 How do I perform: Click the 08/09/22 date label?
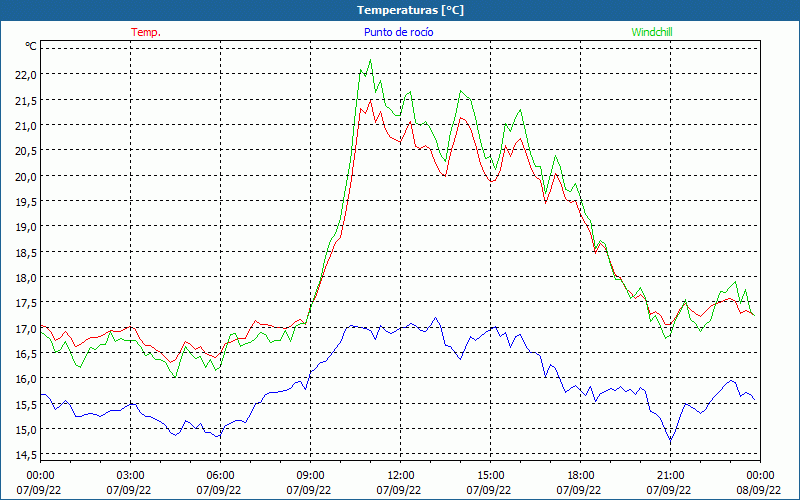click(759, 490)
